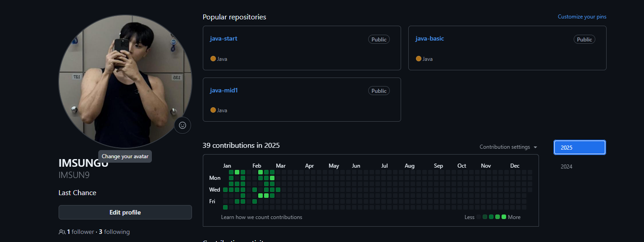Click the Java language dot in java-mid1
Image resolution: width=644 pixels, height=242 pixels.
tap(213, 110)
